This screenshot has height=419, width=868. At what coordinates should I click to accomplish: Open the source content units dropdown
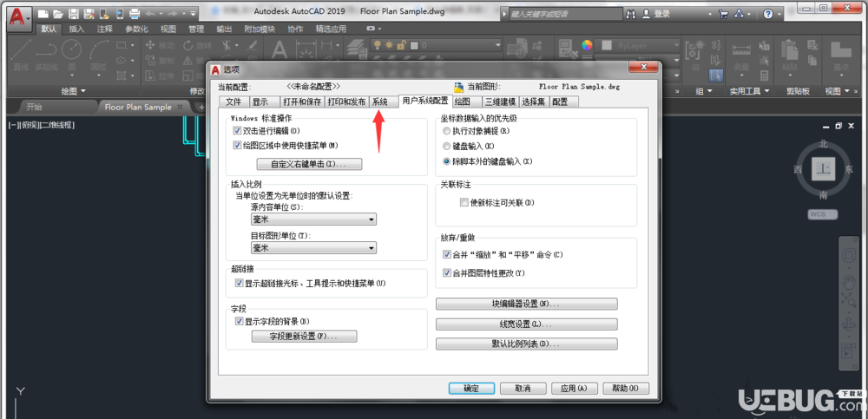(x=314, y=219)
